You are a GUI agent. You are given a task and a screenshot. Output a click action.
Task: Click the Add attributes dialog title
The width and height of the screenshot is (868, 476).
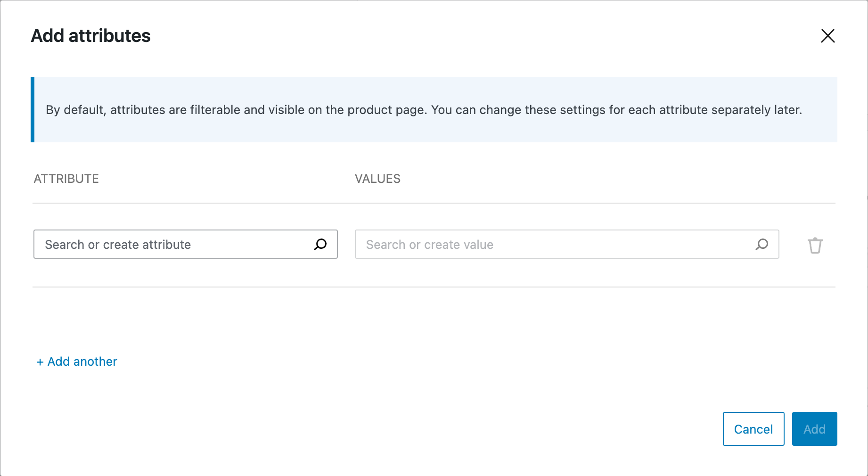pyautogui.click(x=91, y=36)
